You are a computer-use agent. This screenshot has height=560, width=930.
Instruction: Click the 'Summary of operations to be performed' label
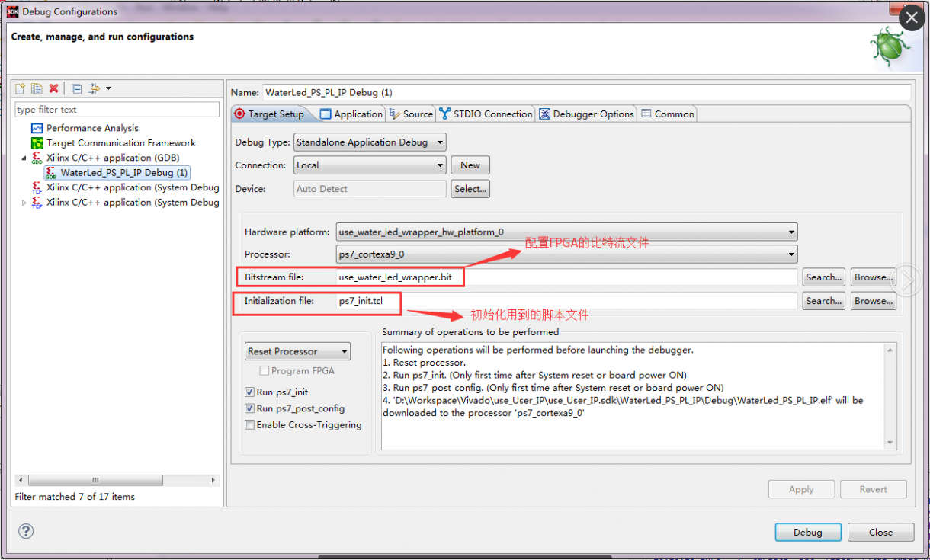click(470, 332)
